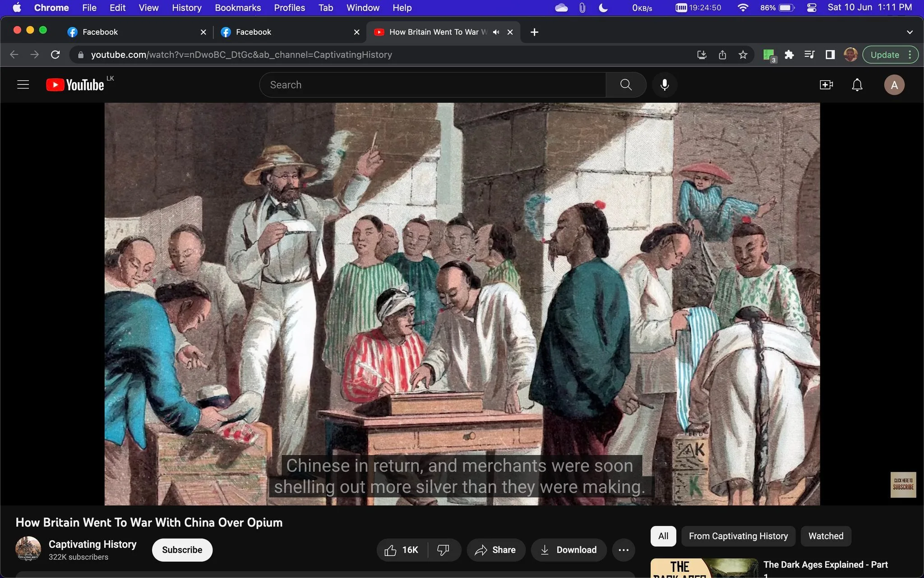Subscribe to Captivating History
Image resolution: width=924 pixels, height=578 pixels.
pos(182,550)
